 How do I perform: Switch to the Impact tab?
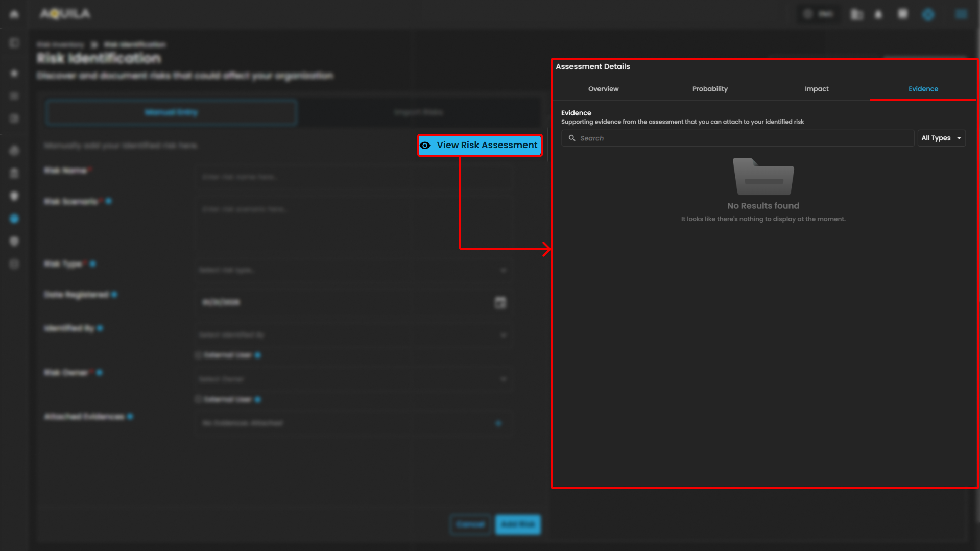817,89
